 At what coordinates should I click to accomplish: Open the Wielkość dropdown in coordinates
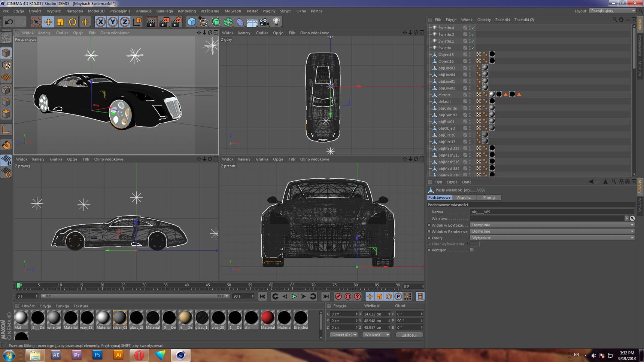click(376, 335)
